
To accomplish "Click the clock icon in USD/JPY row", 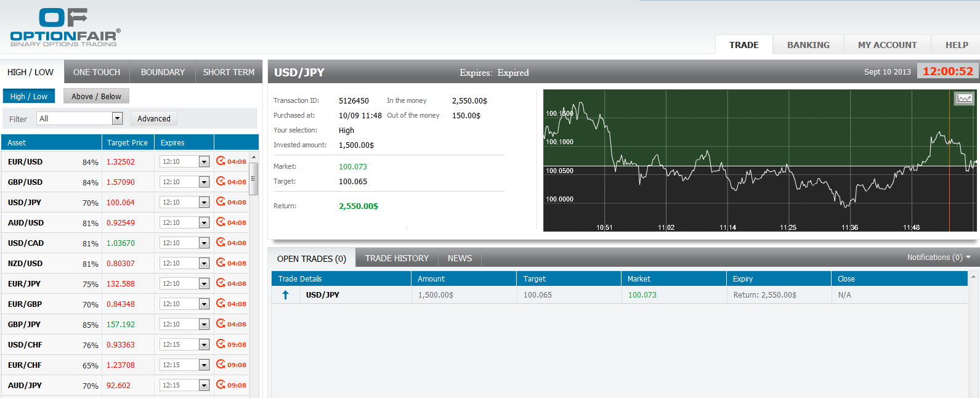I will click(221, 202).
